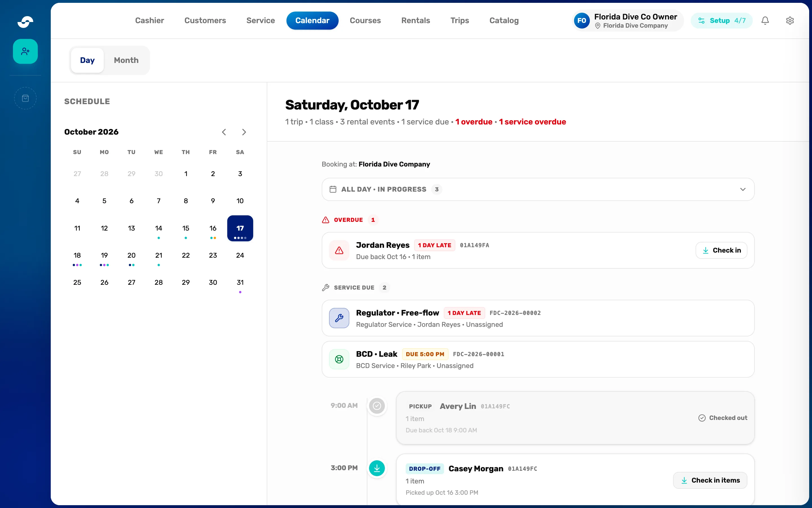Image resolution: width=812 pixels, height=508 pixels.
Task: Select October 31 on the calendar
Action: (x=240, y=283)
